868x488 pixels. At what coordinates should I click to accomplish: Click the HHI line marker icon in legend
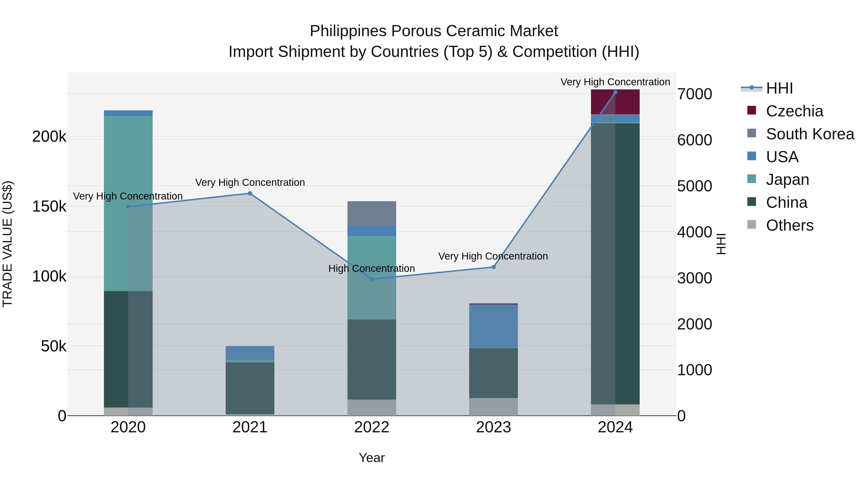[x=751, y=87]
